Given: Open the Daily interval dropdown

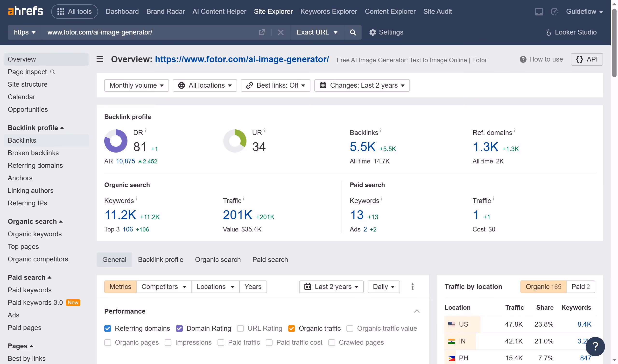Looking at the screenshot, I should click(384, 287).
